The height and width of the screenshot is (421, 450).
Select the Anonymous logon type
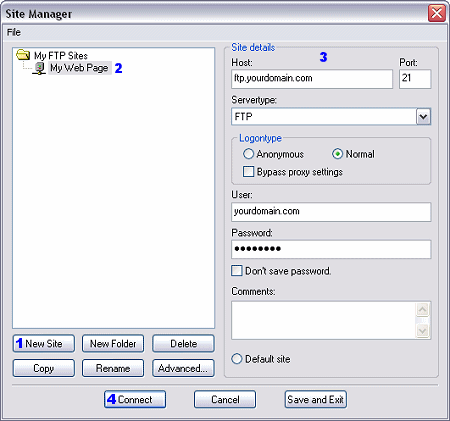pyautogui.click(x=248, y=154)
